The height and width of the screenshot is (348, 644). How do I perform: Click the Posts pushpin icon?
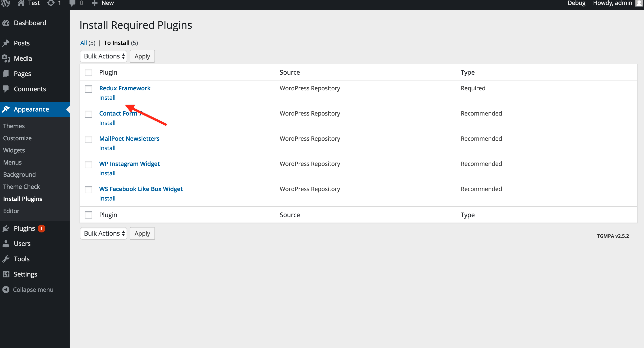[x=6, y=43]
